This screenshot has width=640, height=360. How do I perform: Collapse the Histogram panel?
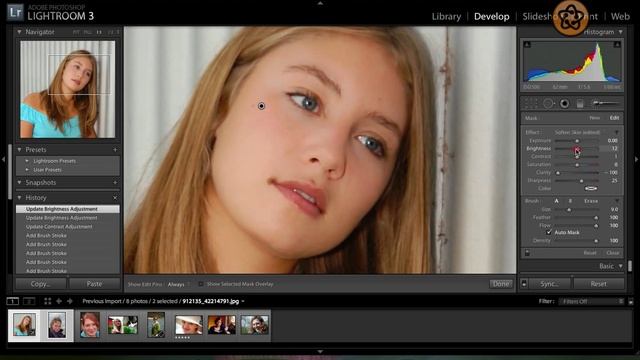[x=620, y=32]
